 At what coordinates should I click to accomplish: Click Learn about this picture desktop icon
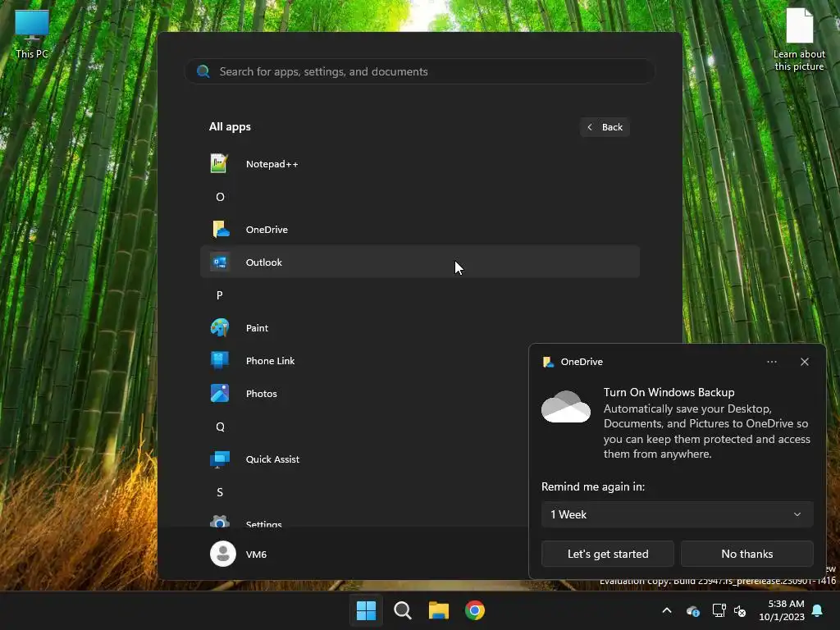click(x=799, y=39)
